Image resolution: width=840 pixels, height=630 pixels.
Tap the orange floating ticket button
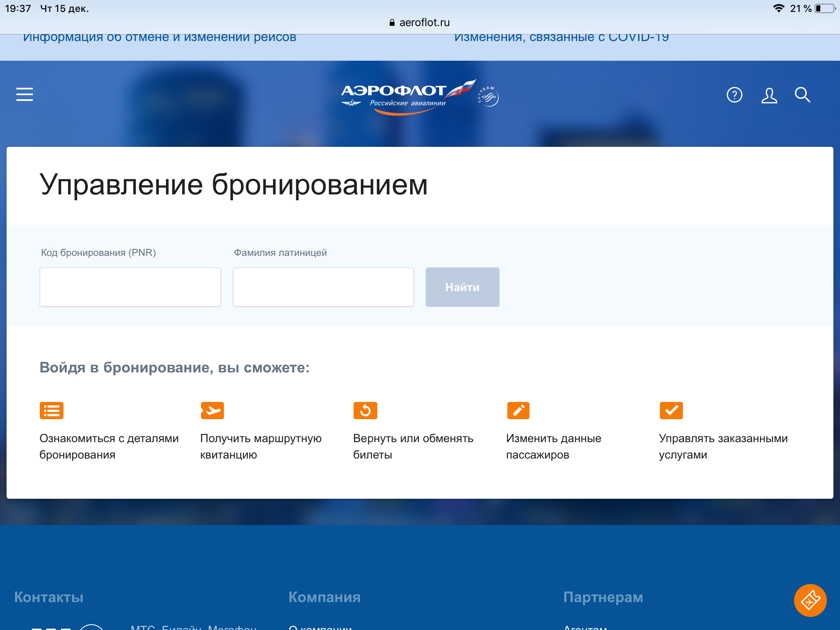(810, 600)
